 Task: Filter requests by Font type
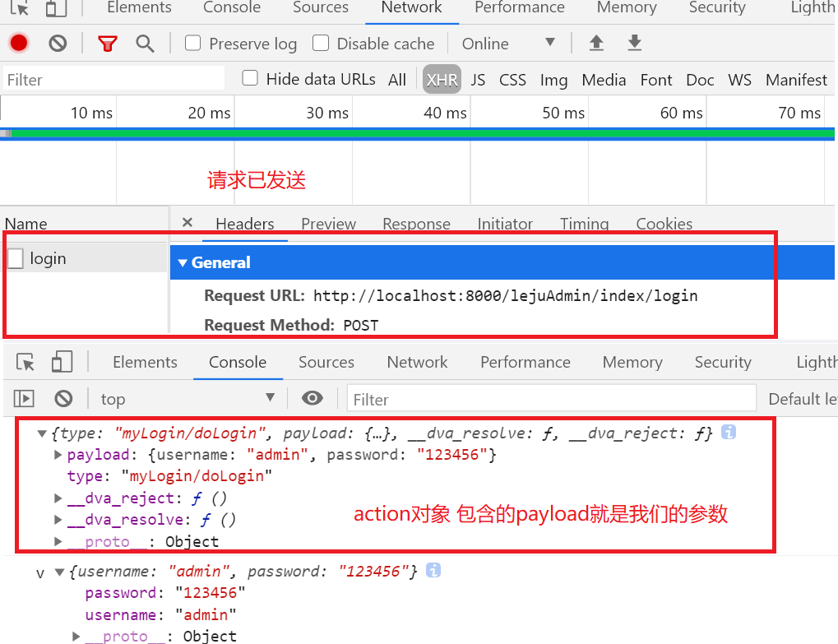[x=656, y=80]
